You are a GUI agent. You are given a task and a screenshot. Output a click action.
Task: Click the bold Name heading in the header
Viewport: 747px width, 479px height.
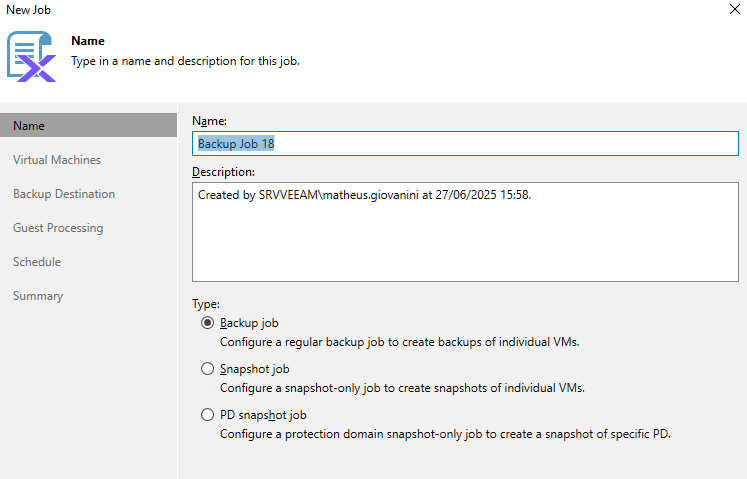click(x=88, y=41)
